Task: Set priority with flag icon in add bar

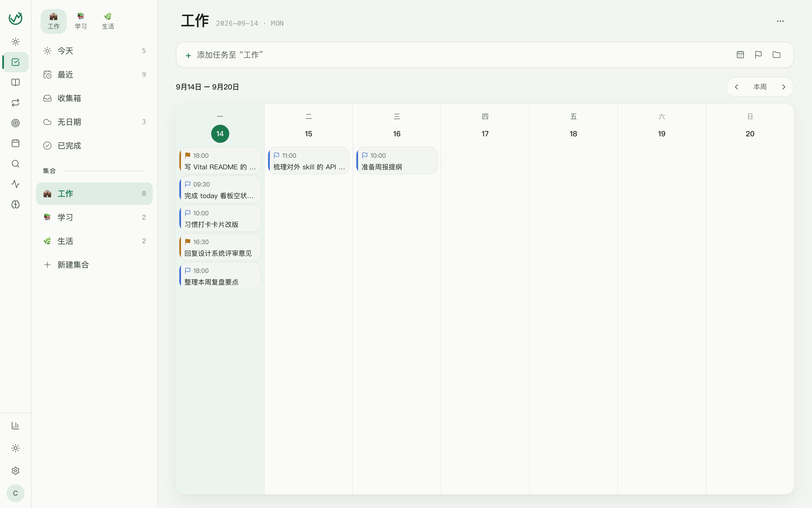Action: point(758,55)
